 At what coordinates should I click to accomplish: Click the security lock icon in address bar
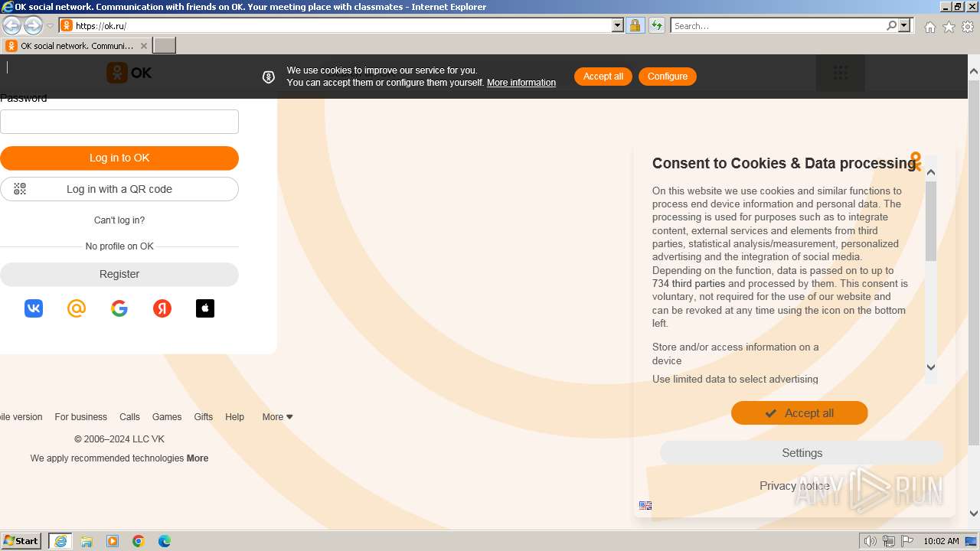coord(635,25)
